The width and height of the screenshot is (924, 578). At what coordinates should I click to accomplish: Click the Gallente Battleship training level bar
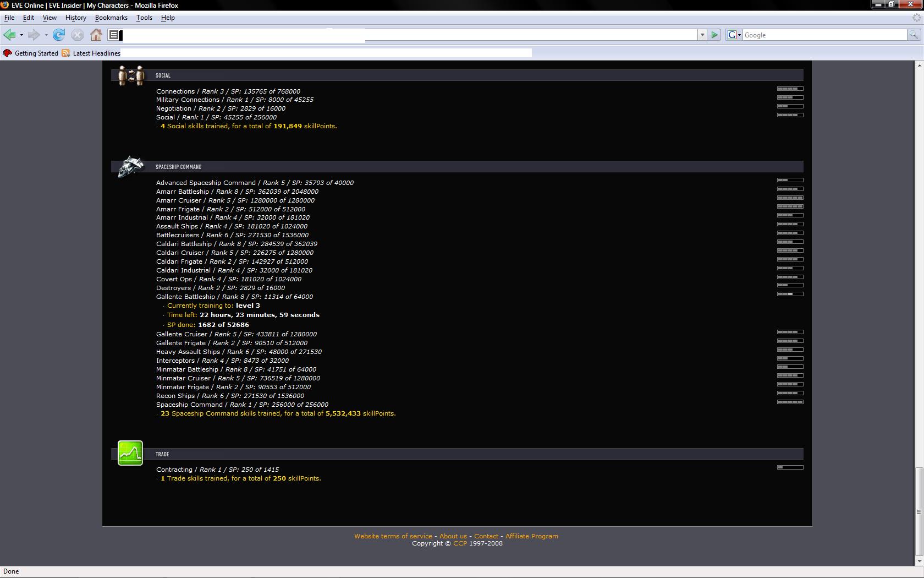pyautogui.click(x=790, y=294)
